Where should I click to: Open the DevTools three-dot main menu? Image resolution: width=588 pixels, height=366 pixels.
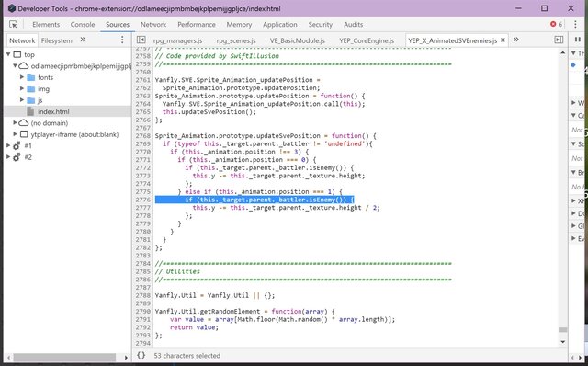[x=575, y=25]
